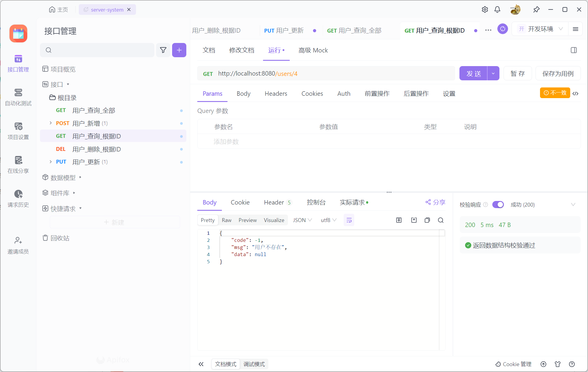Open the utf8 encoding dropdown

coord(329,220)
